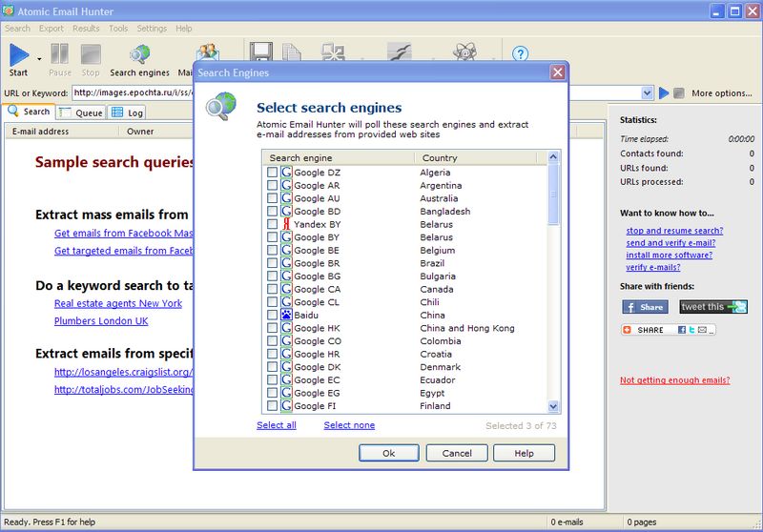Screen dimensions: 763x532
Task: Switch to the Queue tab
Action: pos(80,113)
